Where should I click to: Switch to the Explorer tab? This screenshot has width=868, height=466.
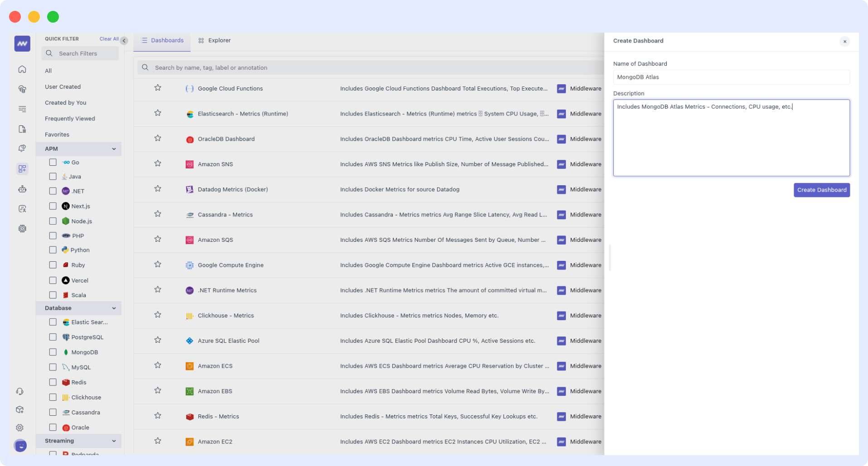point(219,40)
